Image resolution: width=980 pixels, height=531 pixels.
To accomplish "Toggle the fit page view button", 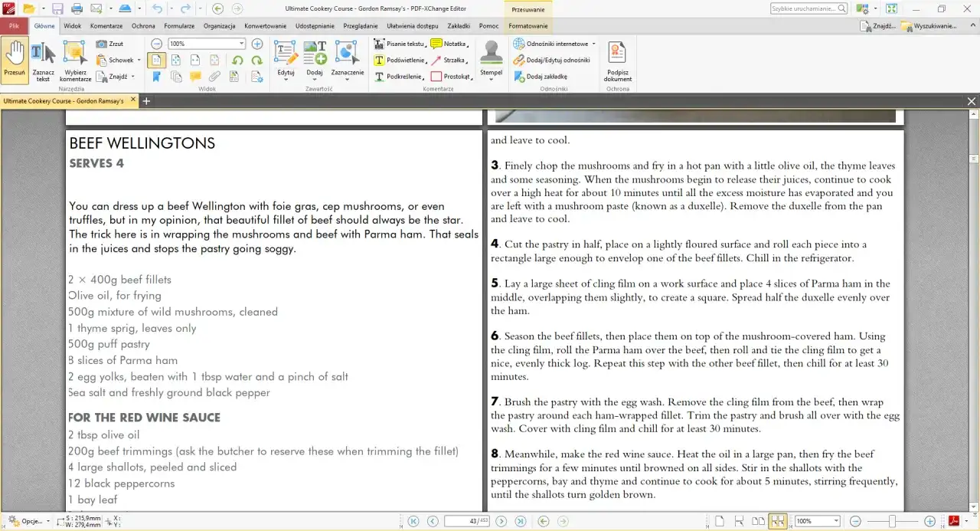I will (176, 60).
